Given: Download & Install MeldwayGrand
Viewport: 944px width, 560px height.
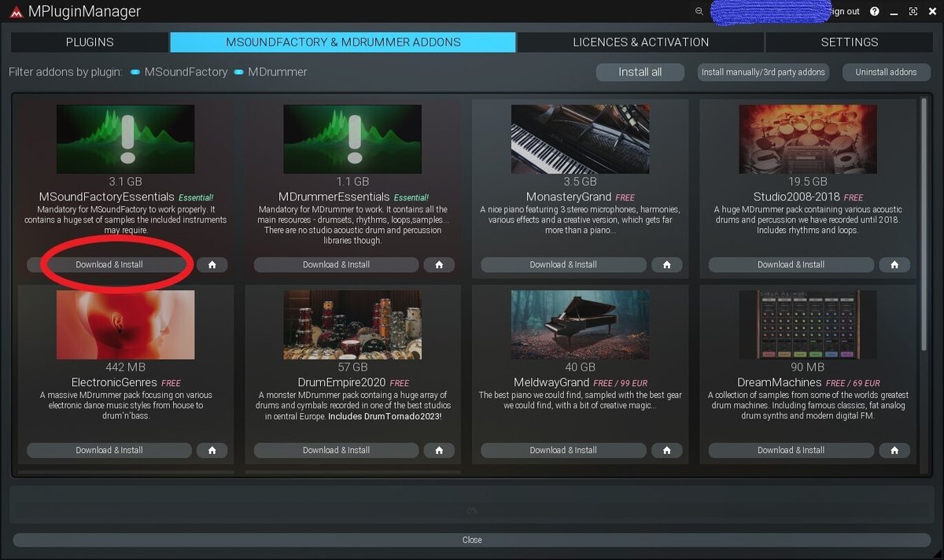Looking at the screenshot, I should pyautogui.click(x=564, y=451).
